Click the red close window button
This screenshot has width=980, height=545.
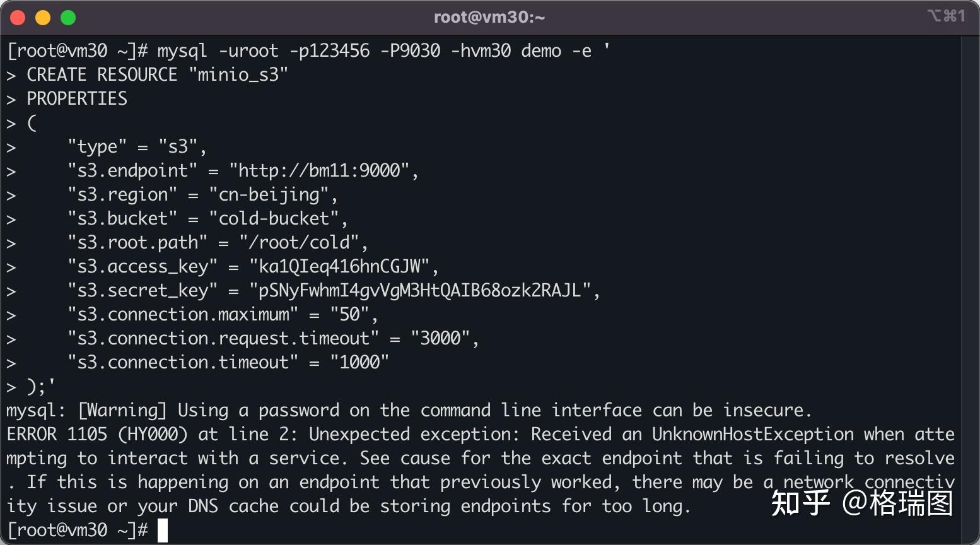18,18
